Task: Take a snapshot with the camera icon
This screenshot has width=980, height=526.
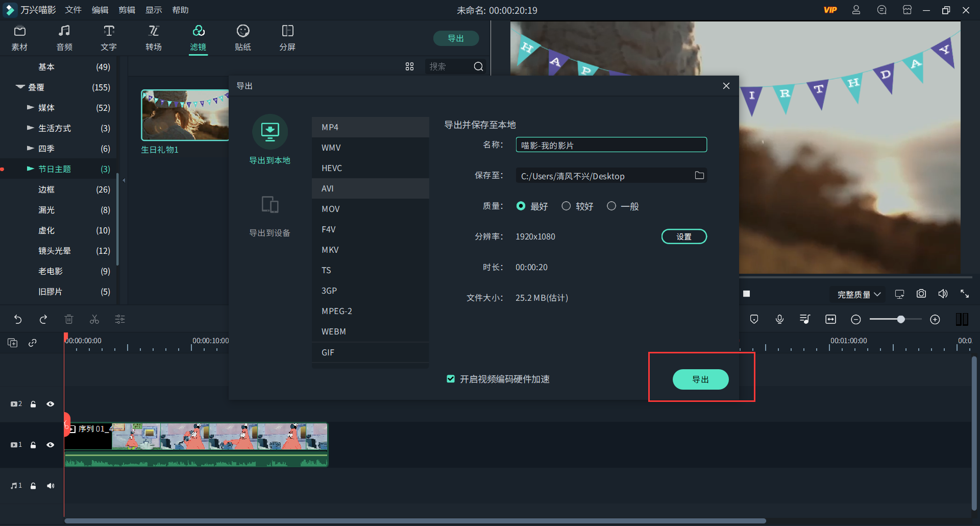Action: 921,294
